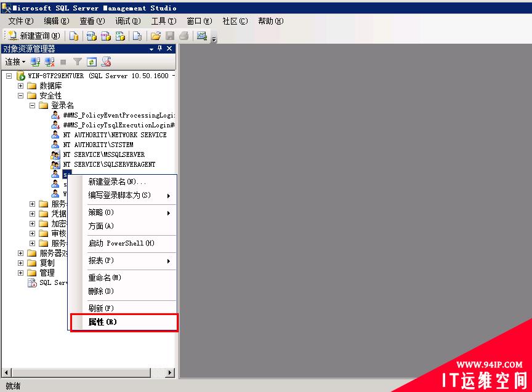Open the 帮助 menu

[x=271, y=22]
